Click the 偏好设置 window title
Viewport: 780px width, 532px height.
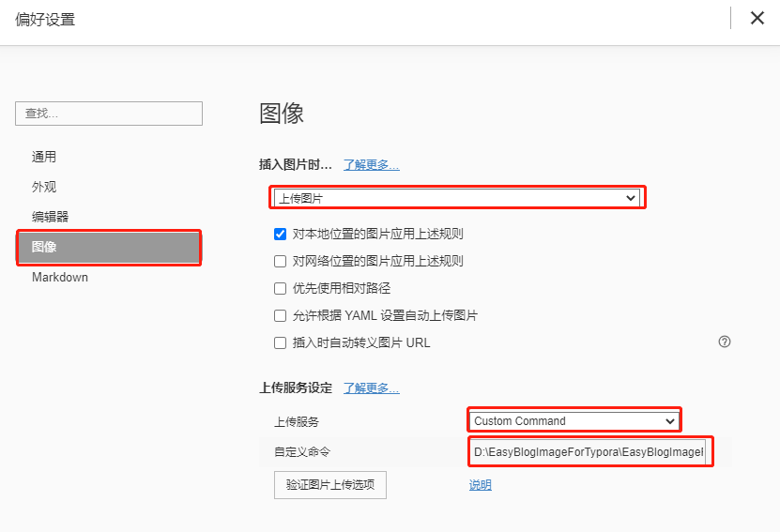45,20
